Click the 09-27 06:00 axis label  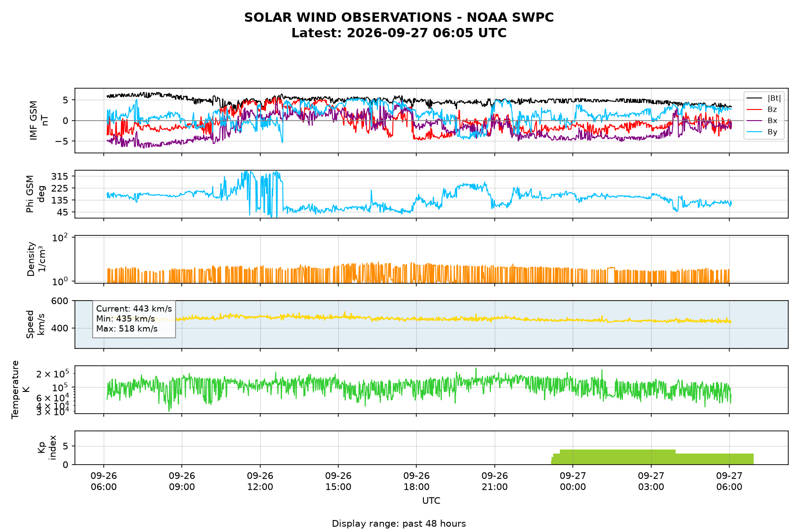point(729,481)
